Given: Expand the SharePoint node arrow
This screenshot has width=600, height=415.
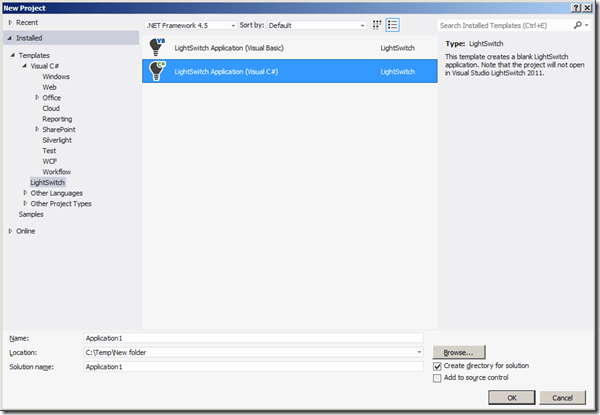Looking at the screenshot, I should (37, 129).
